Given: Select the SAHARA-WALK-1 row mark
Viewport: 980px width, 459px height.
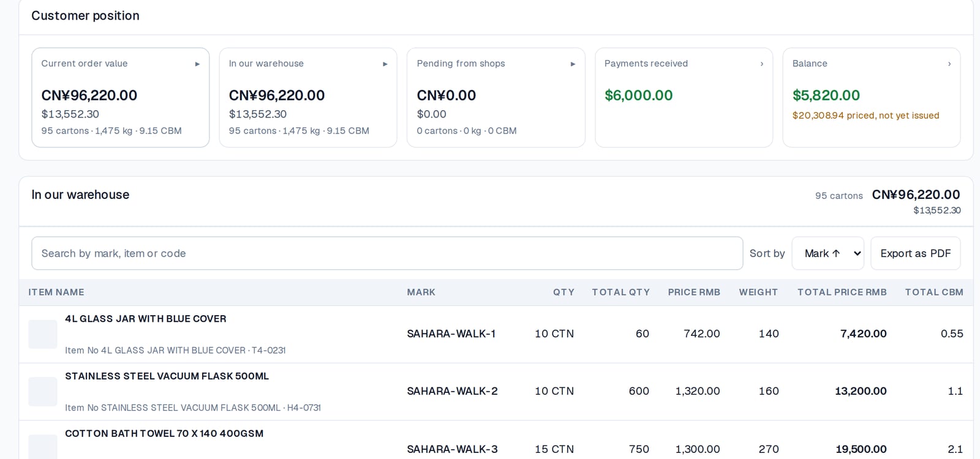Looking at the screenshot, I should (451, 334).
